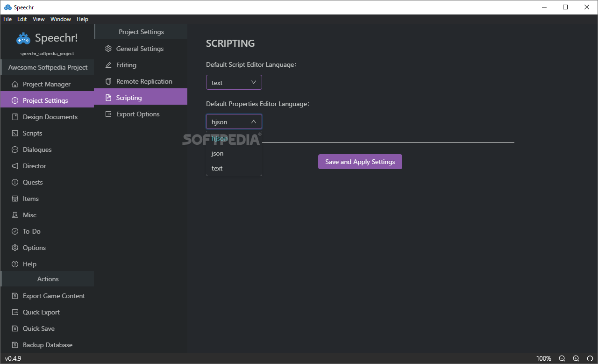
Task: Choose json in the language list
Action: [x=234, y=153]
